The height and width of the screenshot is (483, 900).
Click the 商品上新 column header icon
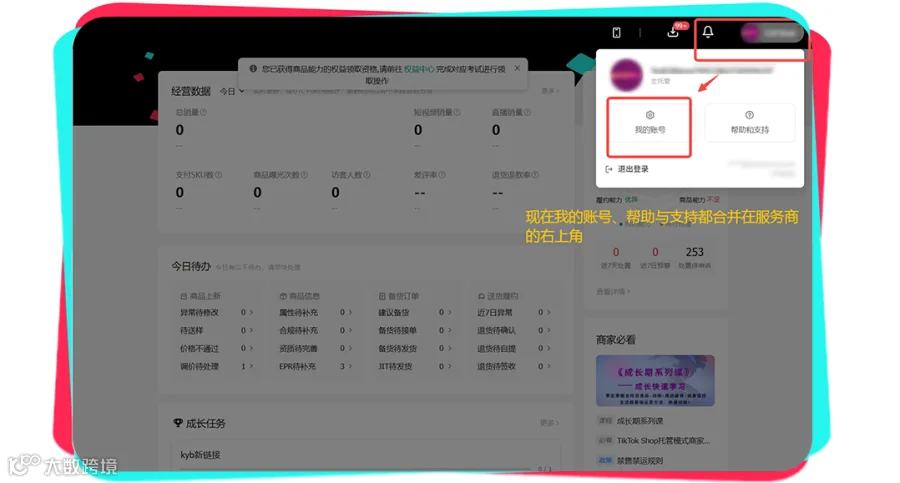coord(184,296)
